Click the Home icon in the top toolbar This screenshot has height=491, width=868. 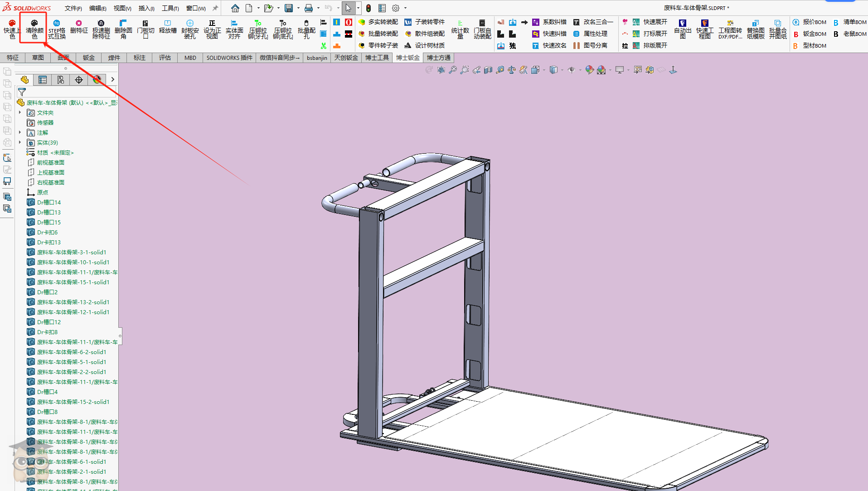point(235,8)
